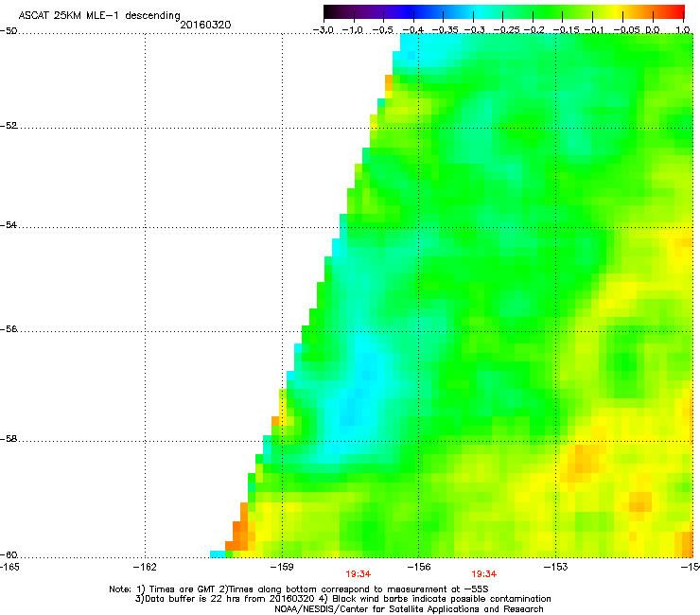Click the -56 latitude axis label
Screen dimensions: 700x615
[x=8, y=329]
